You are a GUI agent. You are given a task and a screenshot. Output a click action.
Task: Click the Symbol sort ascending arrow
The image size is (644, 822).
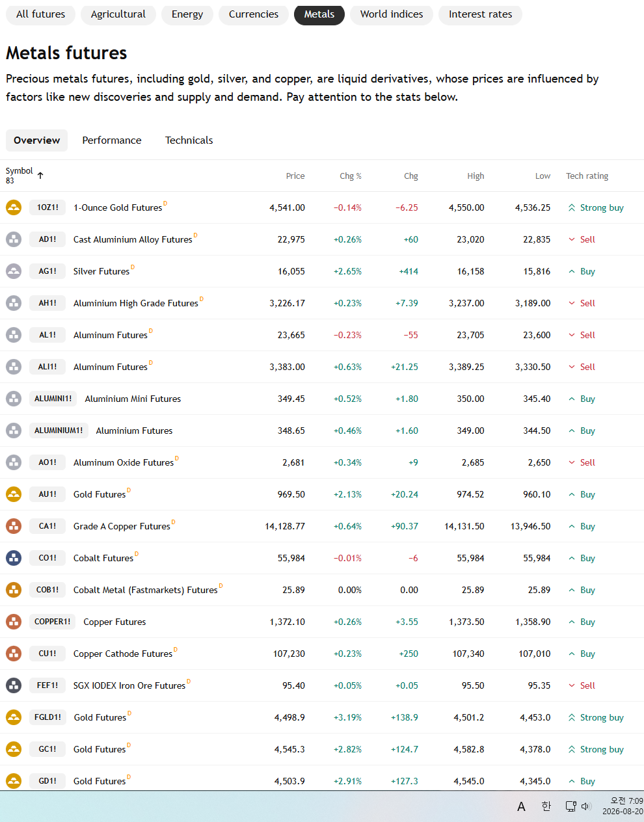click(40, 176)
